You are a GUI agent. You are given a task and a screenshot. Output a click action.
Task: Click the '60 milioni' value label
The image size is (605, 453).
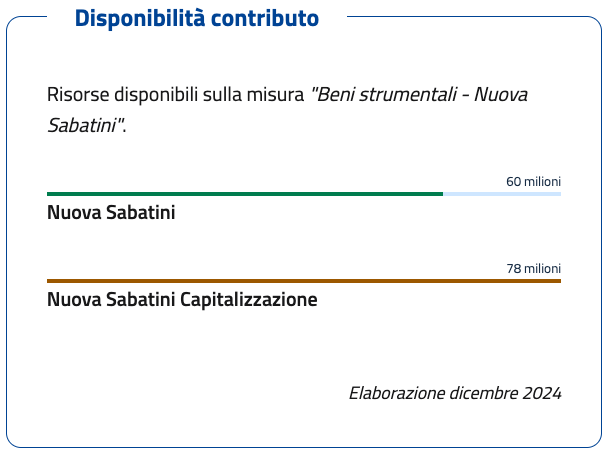point(533,181)
